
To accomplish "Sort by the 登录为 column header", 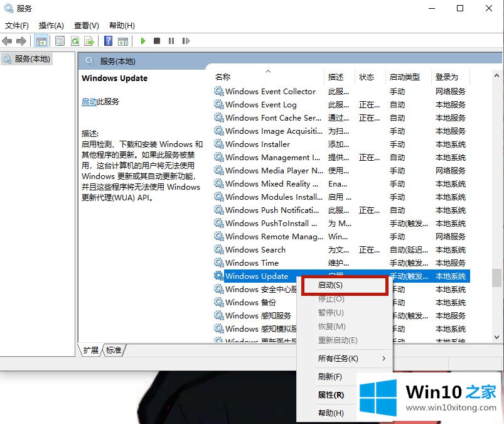I will pos(446,77).
